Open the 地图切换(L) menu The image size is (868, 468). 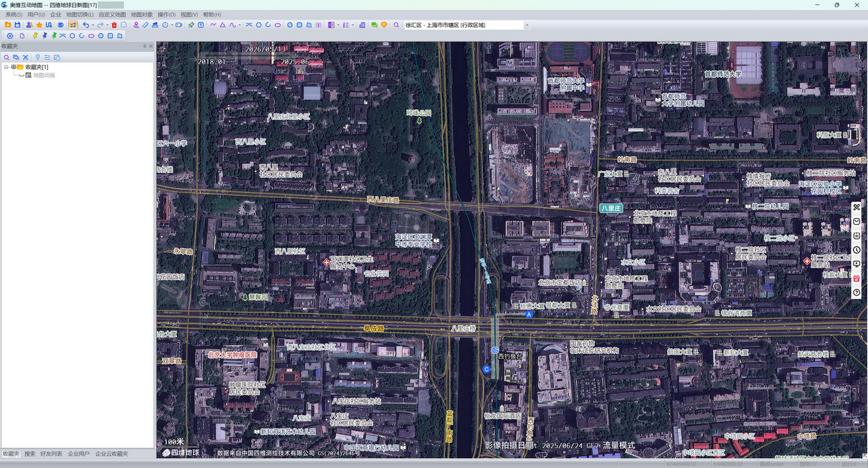(80, 15)
